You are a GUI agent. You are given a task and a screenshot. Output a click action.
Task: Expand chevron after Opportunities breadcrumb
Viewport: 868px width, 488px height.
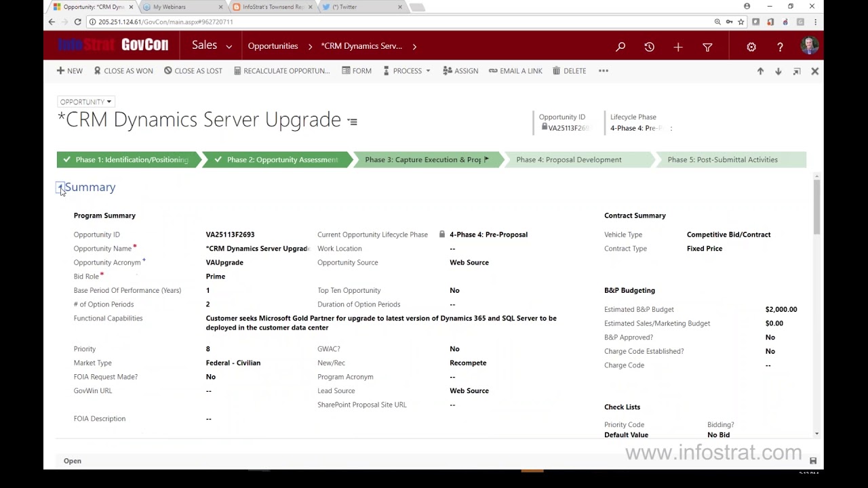pos(310,46)
